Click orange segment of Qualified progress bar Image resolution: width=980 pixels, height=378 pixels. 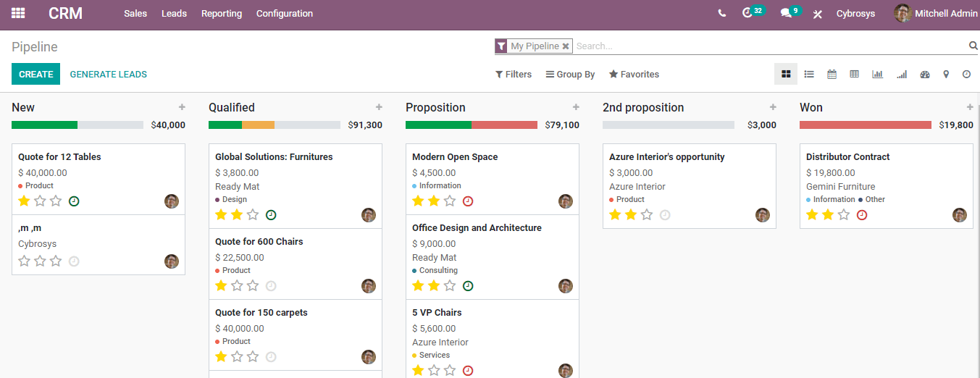point(258,125)
